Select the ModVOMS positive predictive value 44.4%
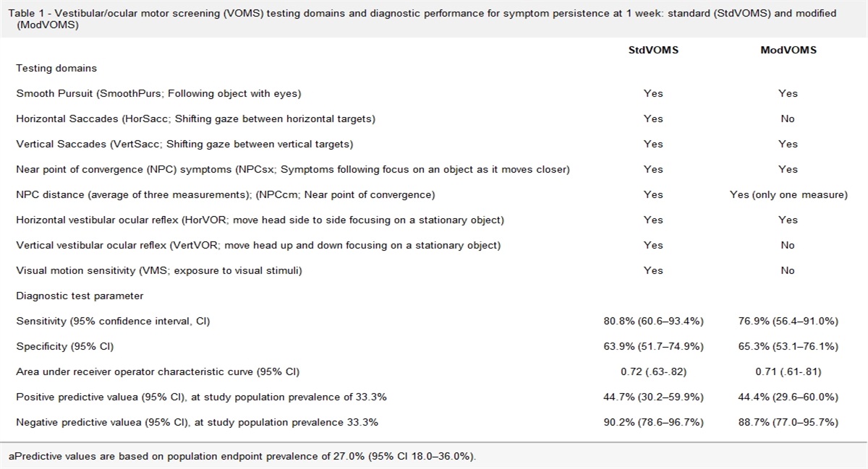Screen dimensions: 868x469 point(787,397)
